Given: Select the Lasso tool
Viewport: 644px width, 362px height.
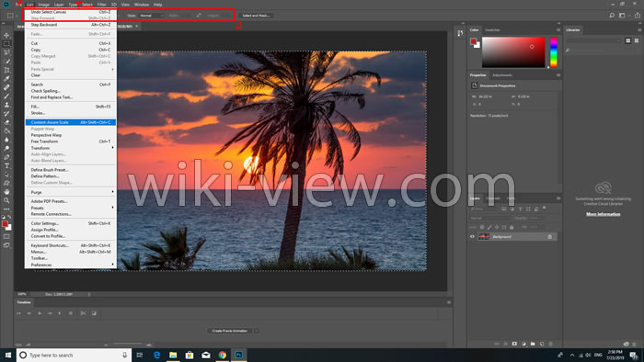Looking at the screenshot, I should [x=6, y=52].
